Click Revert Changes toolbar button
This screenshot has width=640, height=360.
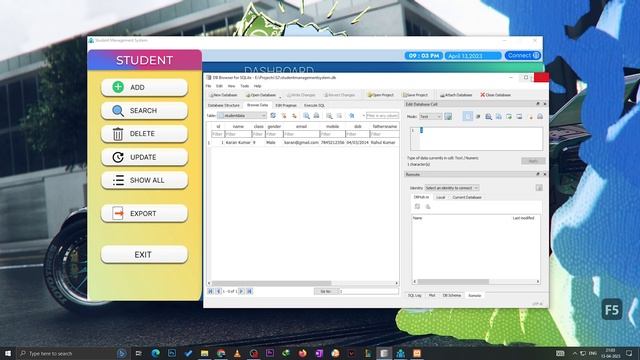click(x=339, y=95)
